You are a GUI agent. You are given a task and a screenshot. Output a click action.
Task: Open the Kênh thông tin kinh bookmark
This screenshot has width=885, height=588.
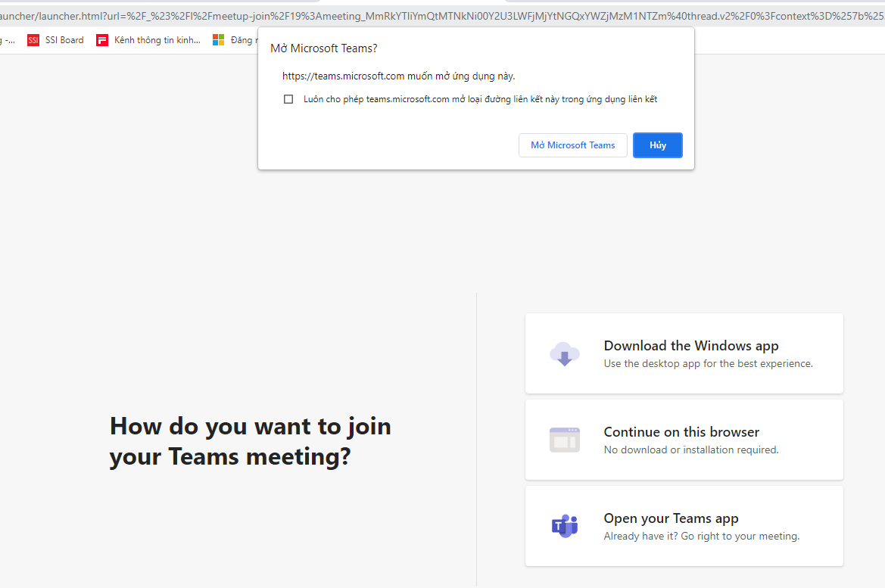point(157,40)
